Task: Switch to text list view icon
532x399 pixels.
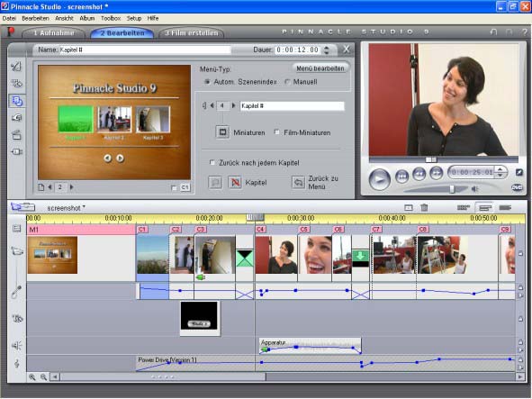Action: click(x=505, y=207)
